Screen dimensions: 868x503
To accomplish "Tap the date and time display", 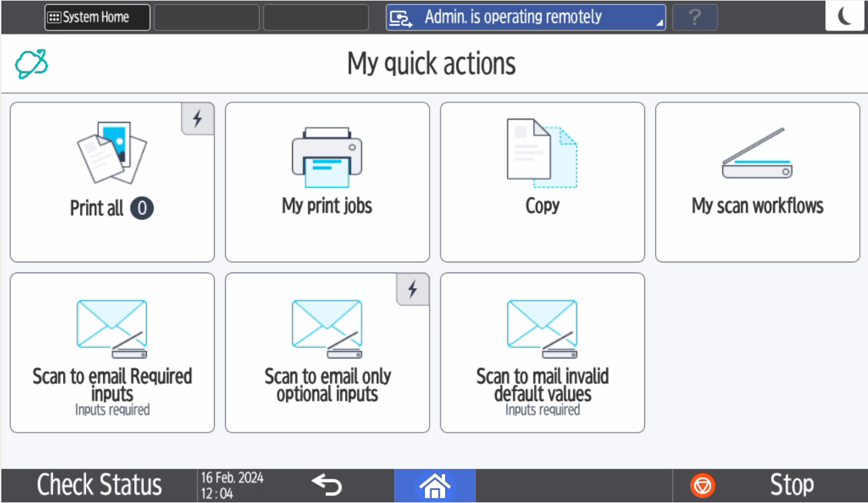I will [232, 484].
